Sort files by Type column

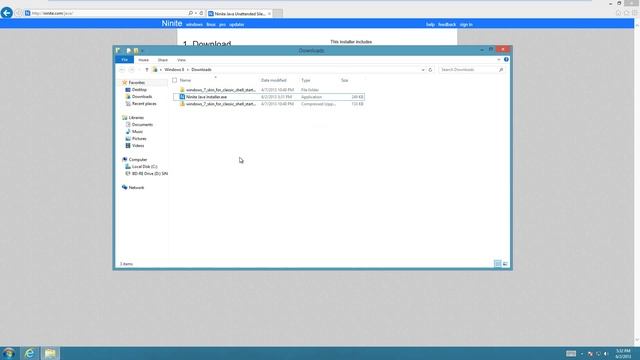click(x=306, y=80)
